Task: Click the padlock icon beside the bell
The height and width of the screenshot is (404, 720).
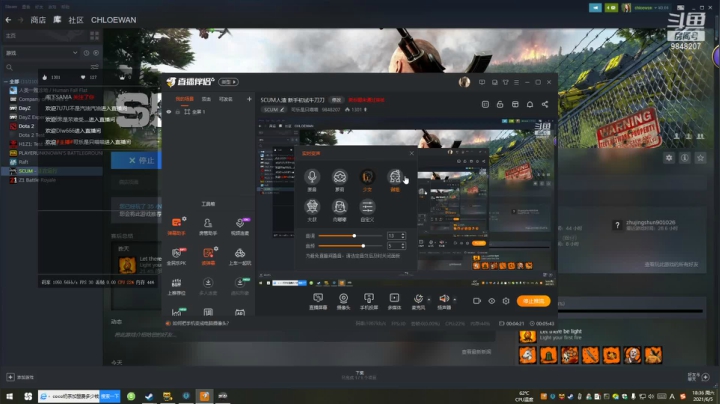Action: click(500, 104)
